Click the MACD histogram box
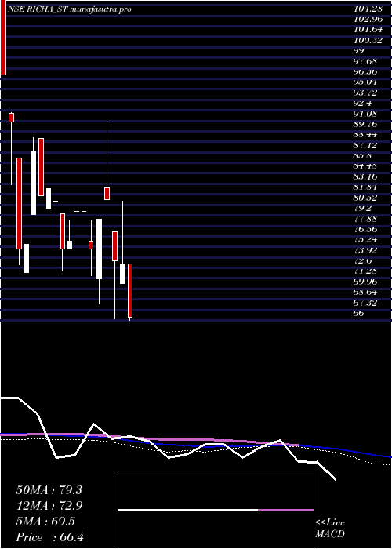The height and width of the screenshot is (549, 392). tap(216, 510)
